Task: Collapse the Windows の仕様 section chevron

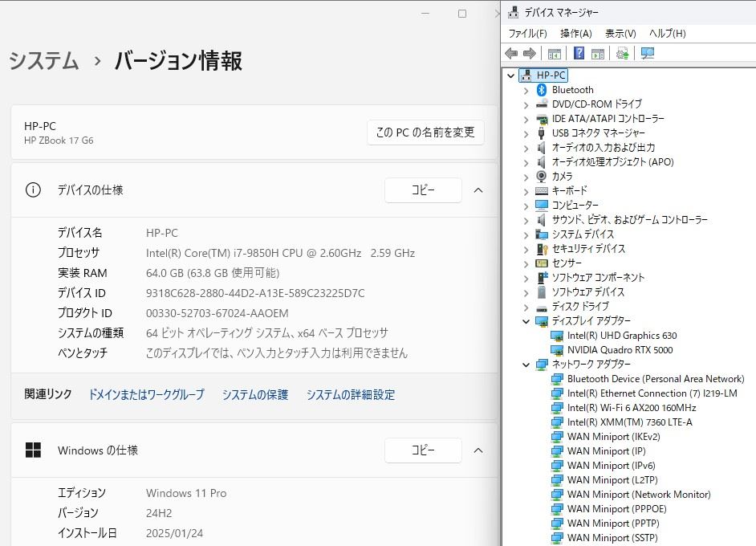Action: pos(478,450)
